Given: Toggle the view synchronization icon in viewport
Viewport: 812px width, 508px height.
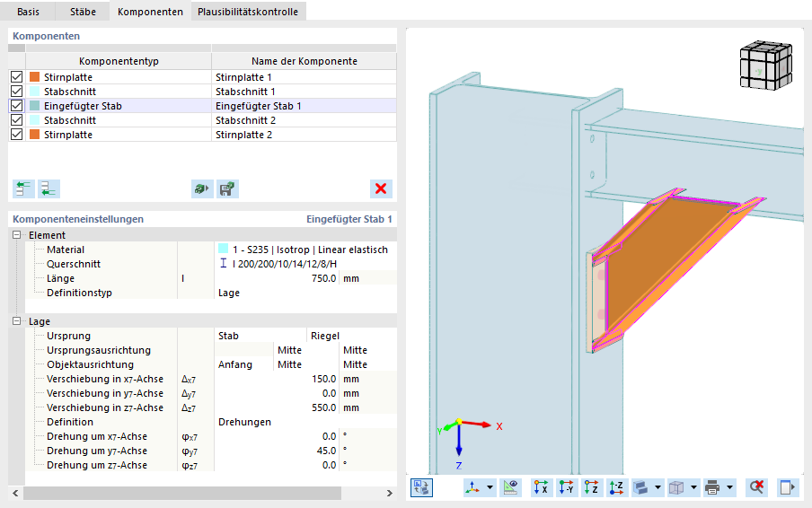Looking at the screenshot, I should tap(421, 487).
